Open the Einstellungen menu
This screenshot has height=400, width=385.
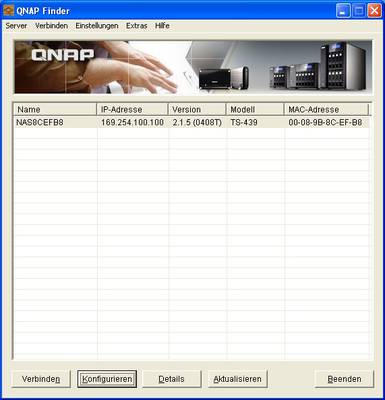97,26
